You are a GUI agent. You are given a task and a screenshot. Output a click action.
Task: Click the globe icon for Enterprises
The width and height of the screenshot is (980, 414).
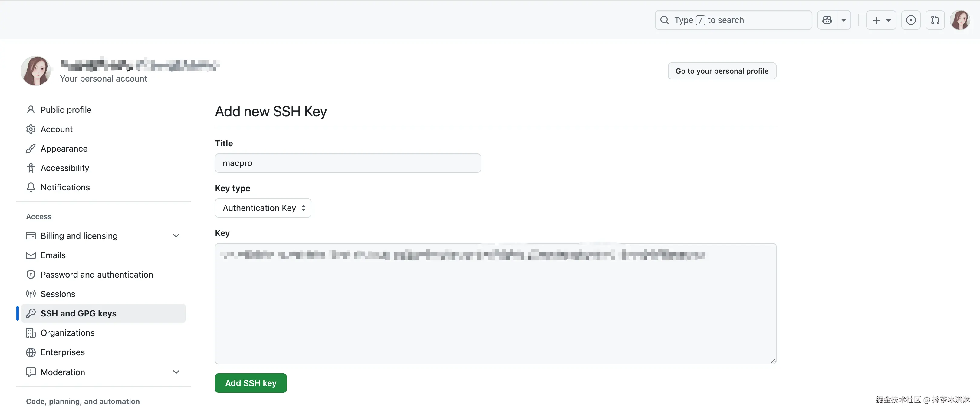click(x=31, y=352)
